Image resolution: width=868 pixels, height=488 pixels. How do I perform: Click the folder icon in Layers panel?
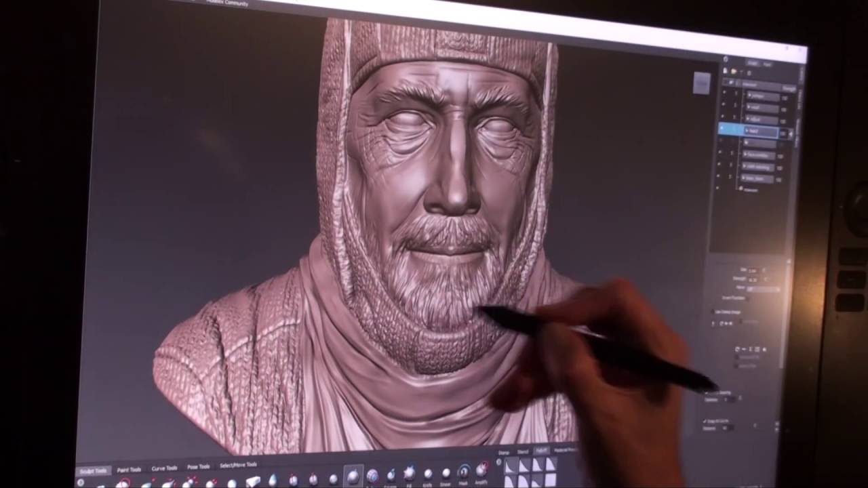[x=734, y=71]
